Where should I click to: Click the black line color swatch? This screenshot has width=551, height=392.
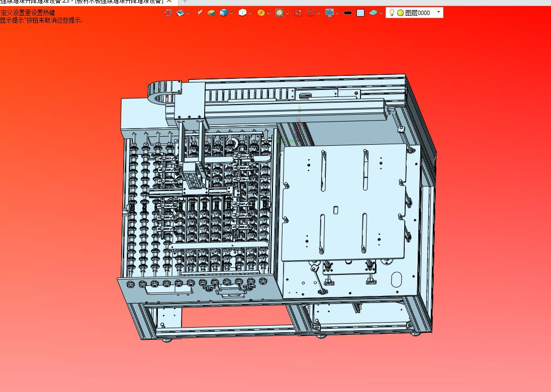tap(348, 13)
